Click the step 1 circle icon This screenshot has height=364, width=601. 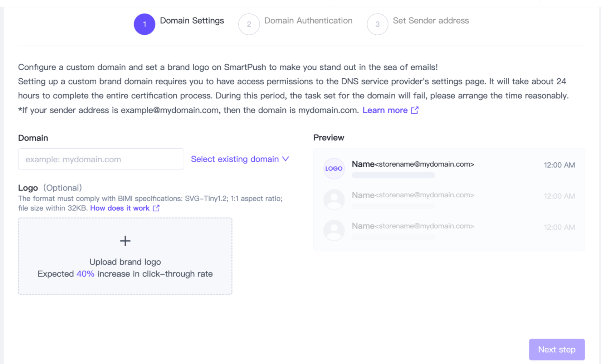(x=145, y=24)
